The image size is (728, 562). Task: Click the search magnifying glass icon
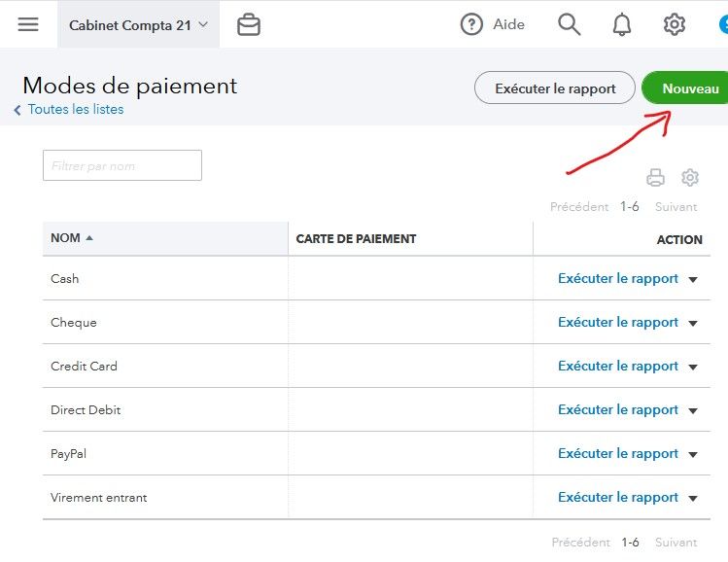pos(570,25)
